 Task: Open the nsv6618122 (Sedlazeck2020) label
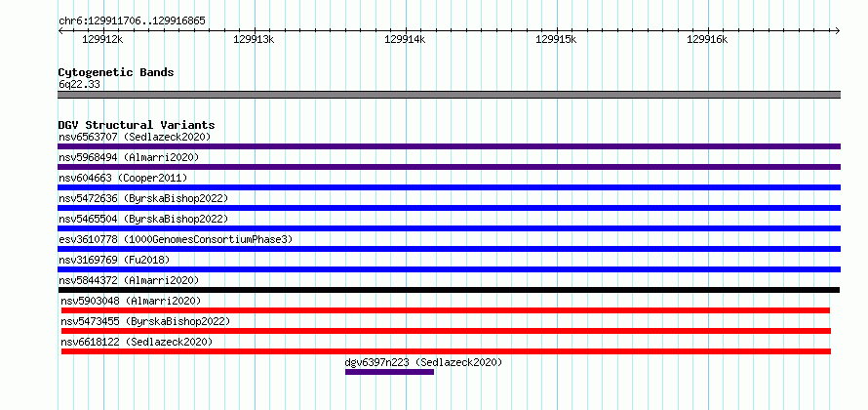[137, 342]
